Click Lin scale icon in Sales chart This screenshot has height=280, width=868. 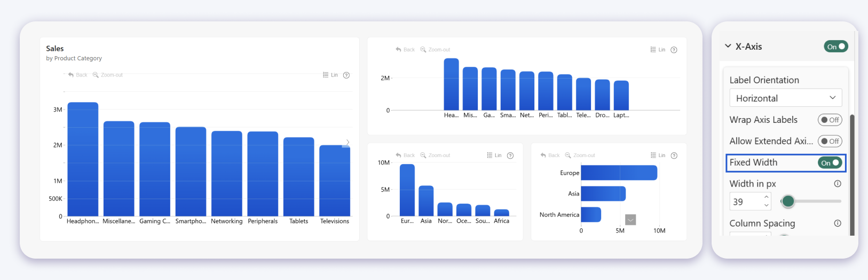[330, 75]
